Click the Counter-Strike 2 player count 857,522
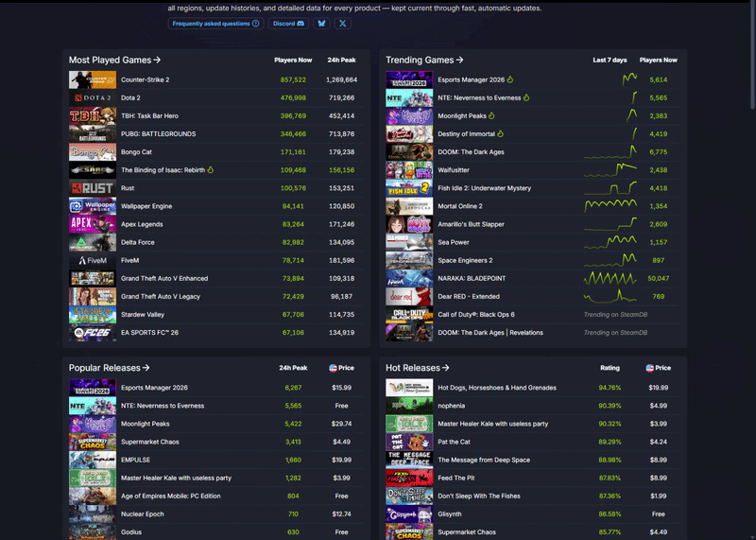This screenshot has width=756, height=540. tap(293, 79)
